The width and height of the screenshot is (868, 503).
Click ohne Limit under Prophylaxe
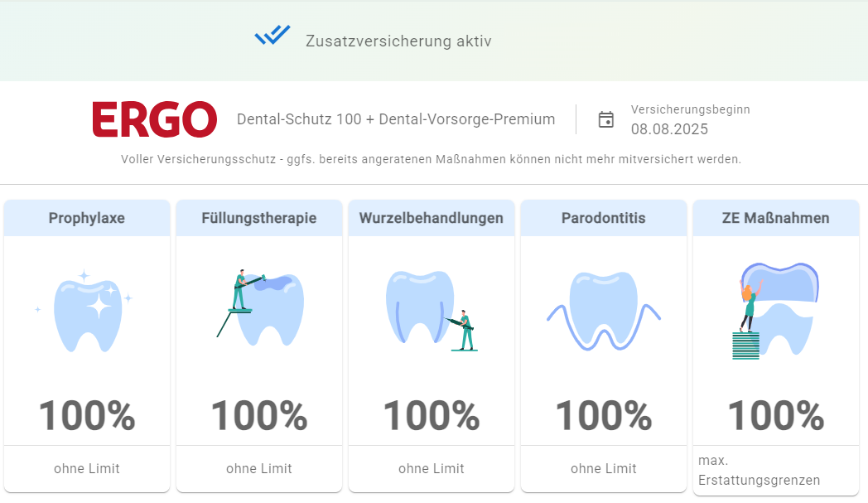point(86,469)
